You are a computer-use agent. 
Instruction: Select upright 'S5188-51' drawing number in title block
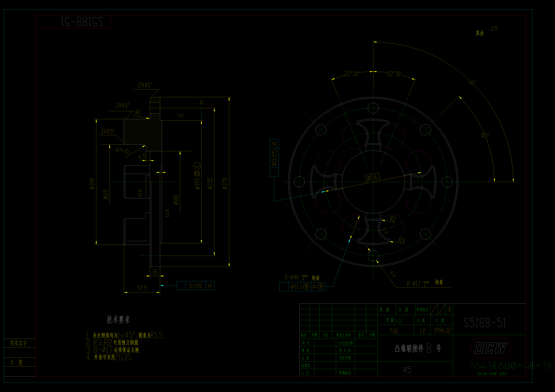click(485, 323)
